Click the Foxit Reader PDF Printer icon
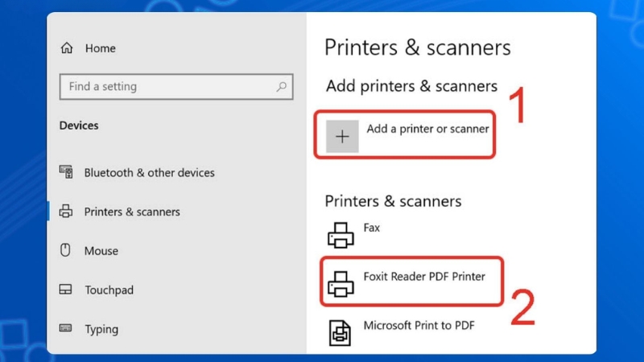This screenshot has width=644, height=362. click(x=341, y=282)
